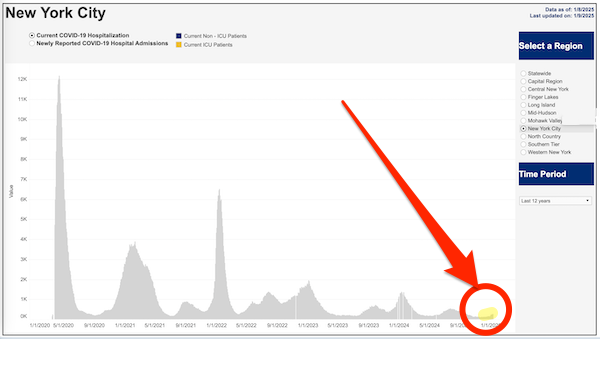Select the Long Island radio button

pyautogui.click(x=523, y=105)
